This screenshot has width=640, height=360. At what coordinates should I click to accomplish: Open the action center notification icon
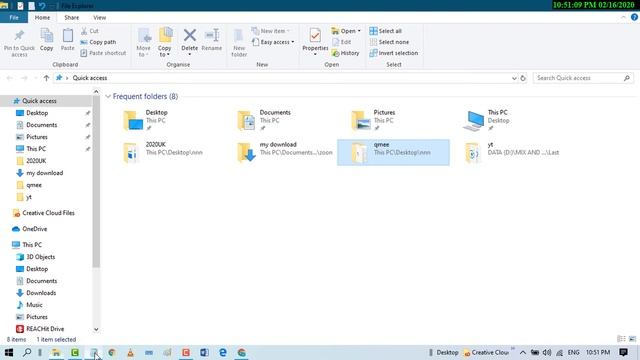tap(623, 352)
